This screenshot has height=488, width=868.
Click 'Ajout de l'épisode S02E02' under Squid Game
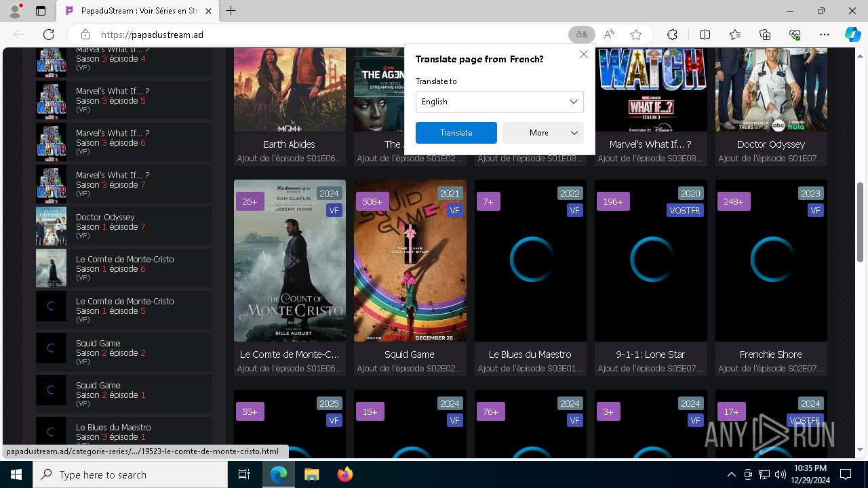(410, 369)
